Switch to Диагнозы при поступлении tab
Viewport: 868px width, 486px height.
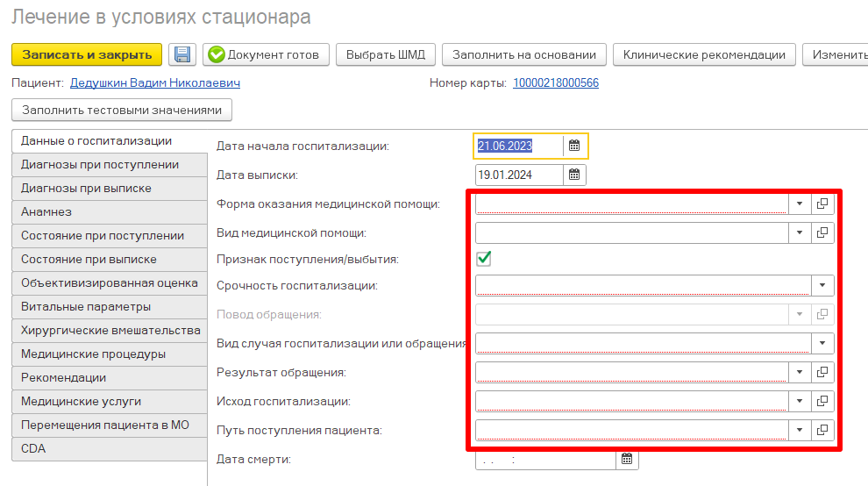(100, 165)
